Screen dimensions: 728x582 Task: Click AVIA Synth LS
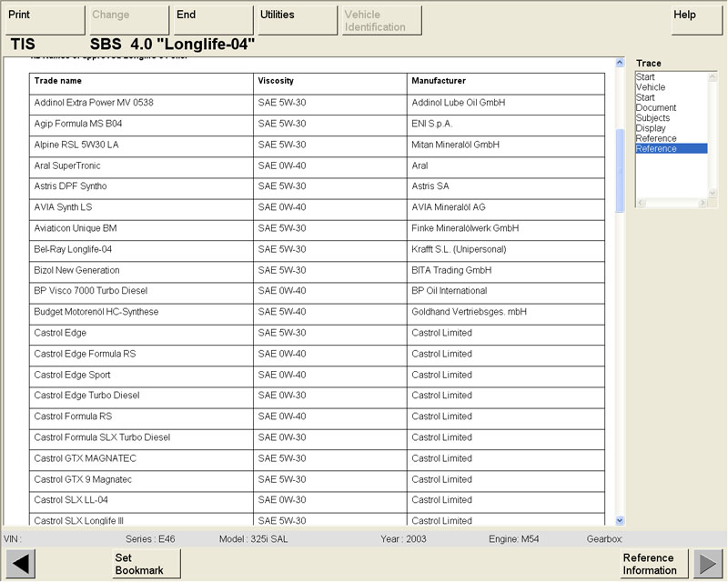pyautogui.click(x=63, y=207)
